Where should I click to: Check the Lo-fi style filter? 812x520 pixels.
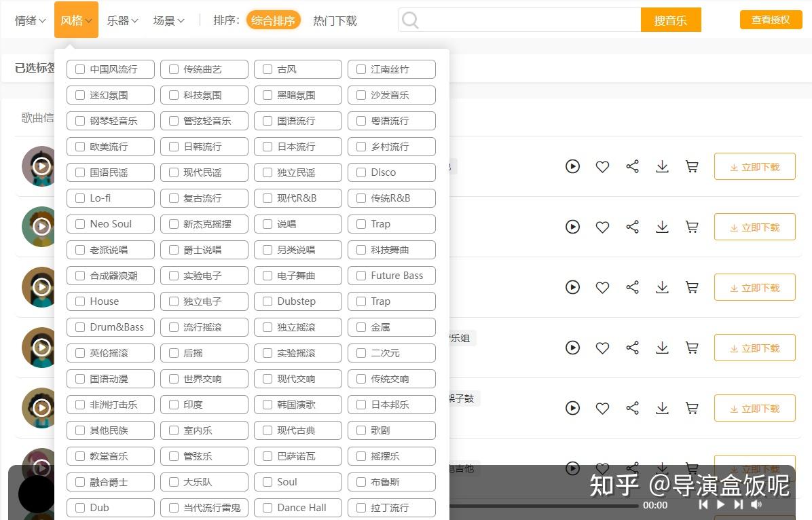(79, 198)
